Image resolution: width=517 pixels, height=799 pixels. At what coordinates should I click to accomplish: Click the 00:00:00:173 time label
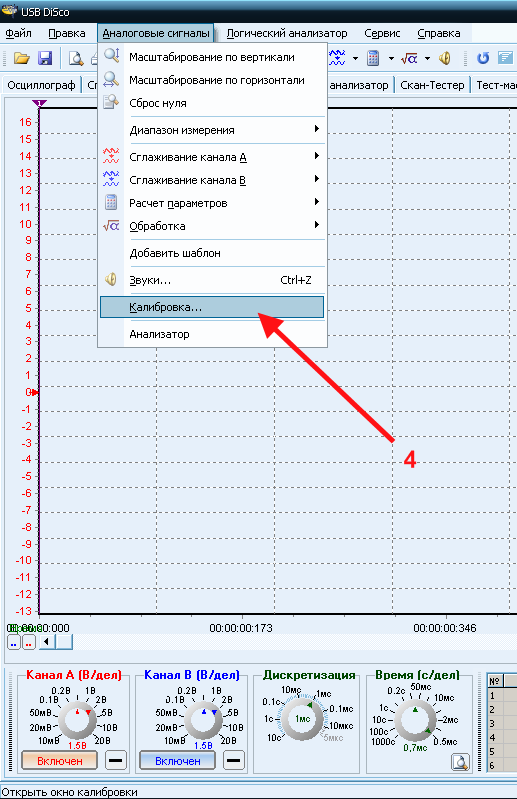pos(241,628)
